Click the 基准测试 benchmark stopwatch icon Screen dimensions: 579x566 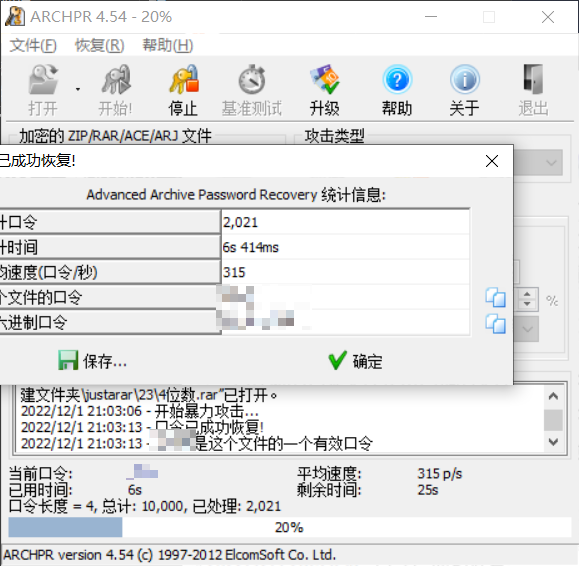tap(252, 79)
